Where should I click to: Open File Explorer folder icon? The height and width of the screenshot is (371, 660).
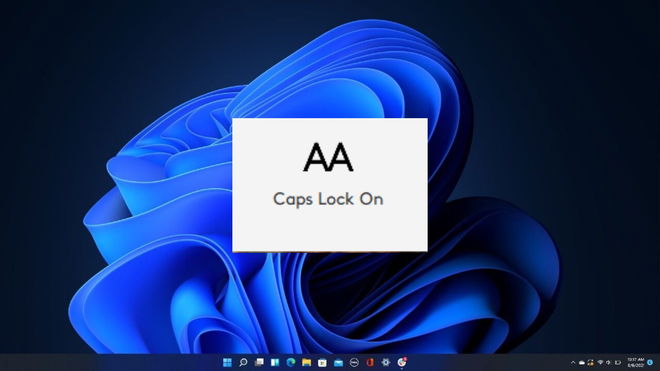[x=306, y=362]
